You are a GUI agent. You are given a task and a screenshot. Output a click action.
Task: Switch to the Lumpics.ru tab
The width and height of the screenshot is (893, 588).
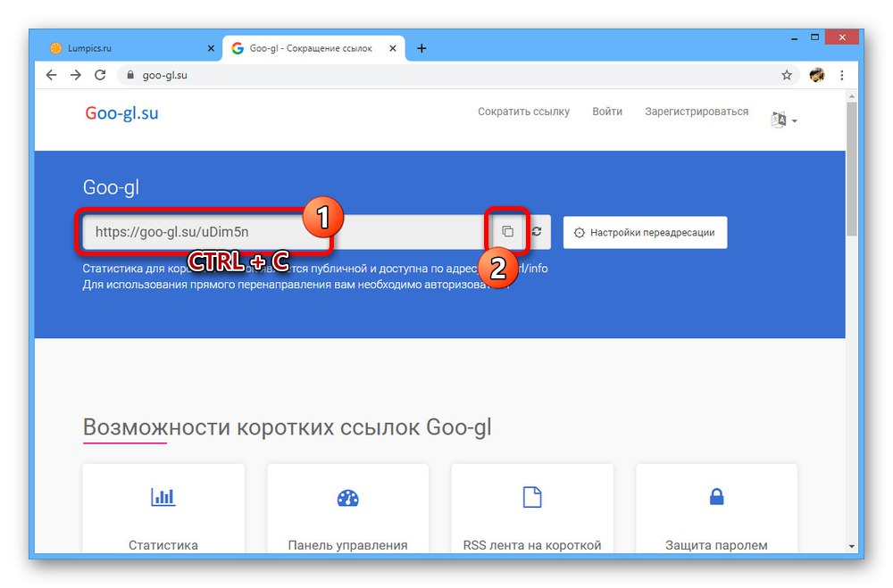click(x=132, y=48)
